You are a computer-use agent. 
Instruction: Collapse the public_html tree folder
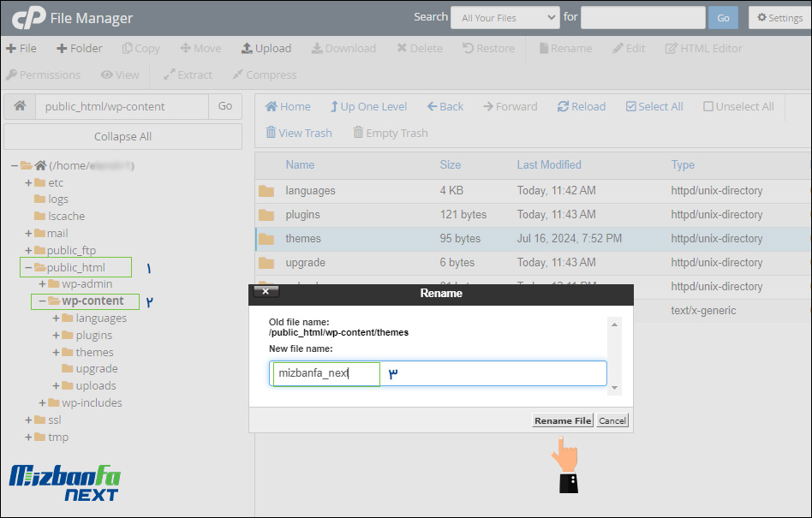(x=28, y=267)
